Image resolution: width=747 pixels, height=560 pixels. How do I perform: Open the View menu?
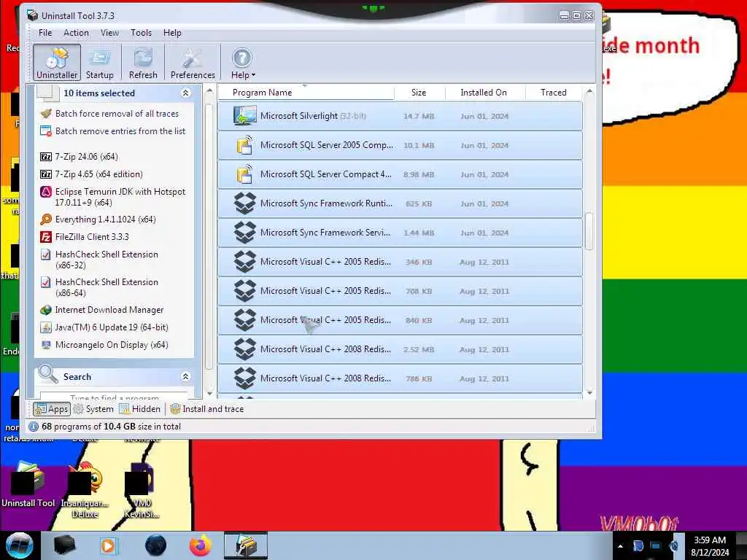[109, 33]
